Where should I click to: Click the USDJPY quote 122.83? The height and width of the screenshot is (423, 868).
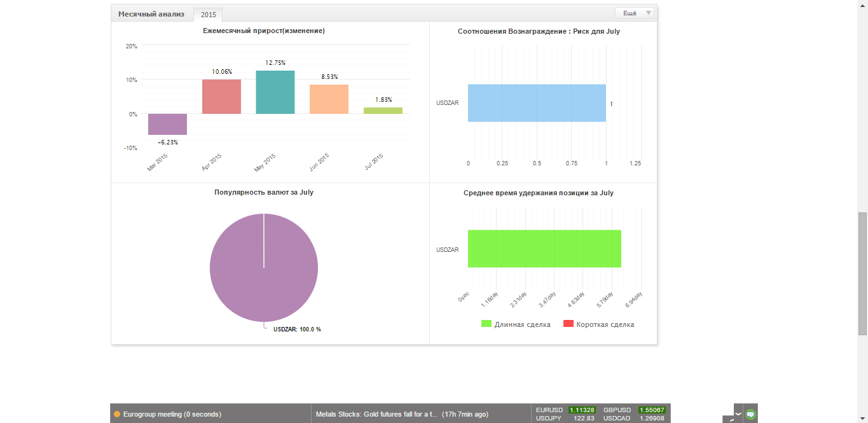click(x=584, y=419)
